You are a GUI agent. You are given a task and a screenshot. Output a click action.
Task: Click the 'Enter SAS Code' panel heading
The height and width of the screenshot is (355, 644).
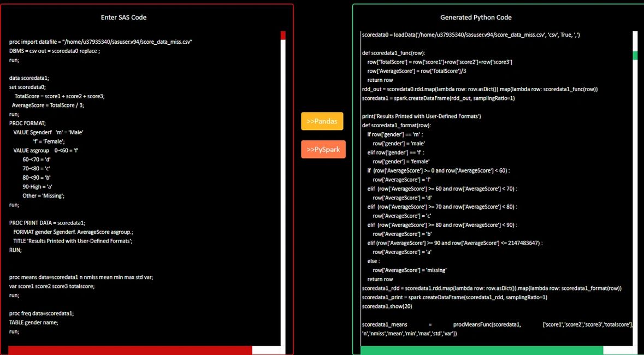(x=124, y=17)
